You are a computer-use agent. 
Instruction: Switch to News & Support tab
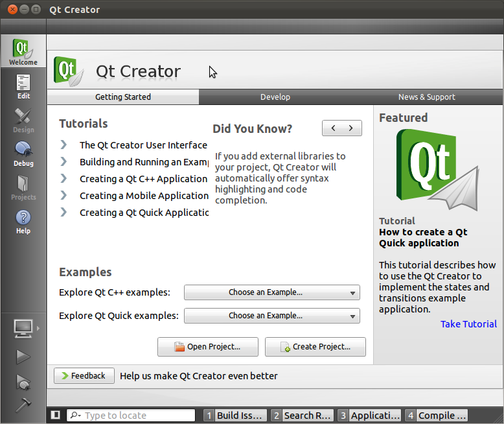426,97
